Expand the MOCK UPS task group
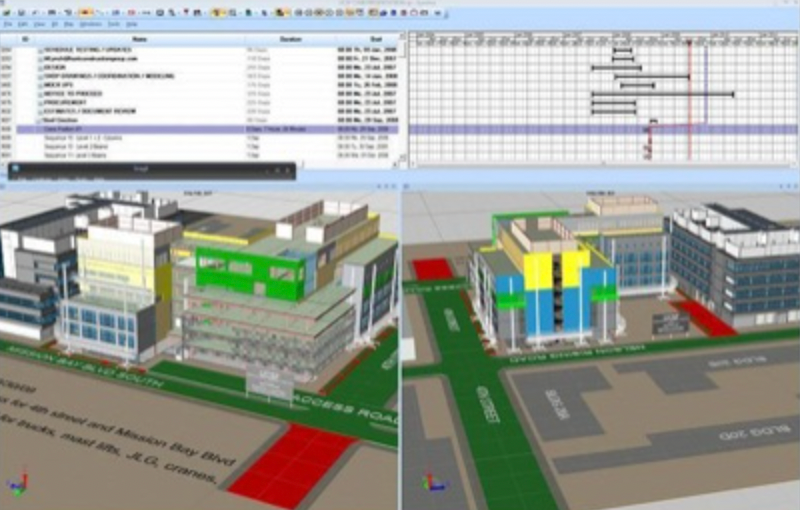This screenshot has width=800, height=510. click(40, 85)
